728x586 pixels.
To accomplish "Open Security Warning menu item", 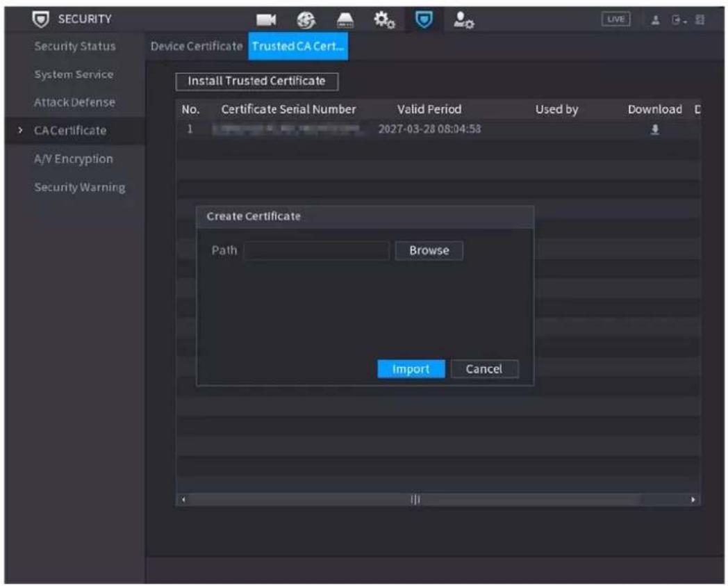I will coord(80,187).
